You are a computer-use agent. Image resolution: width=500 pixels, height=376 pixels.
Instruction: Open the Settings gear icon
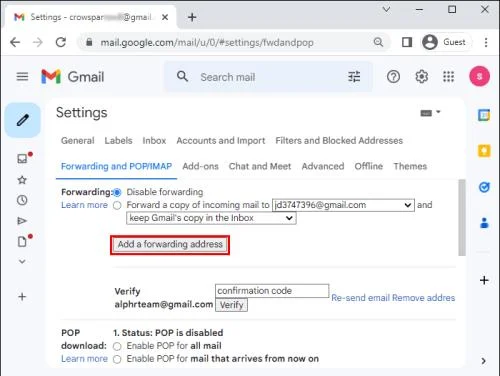(x=421, y=77)
